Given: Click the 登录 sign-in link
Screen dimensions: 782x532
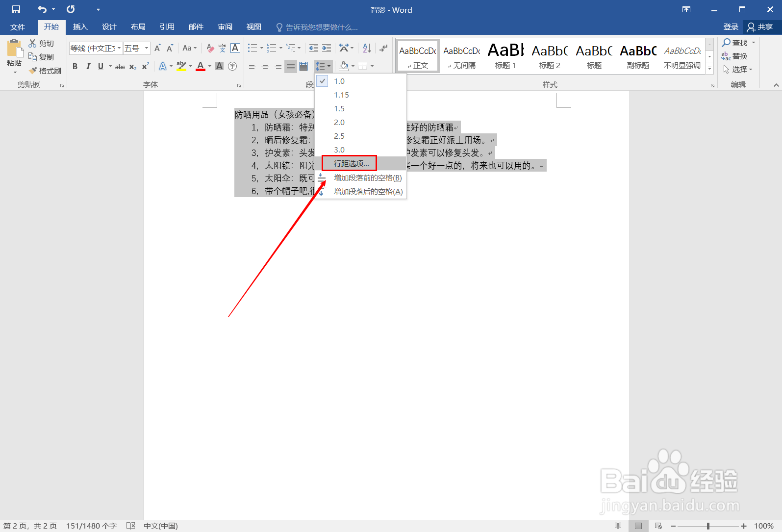Looking at the screenshot, I should click(x=731, y=27).
